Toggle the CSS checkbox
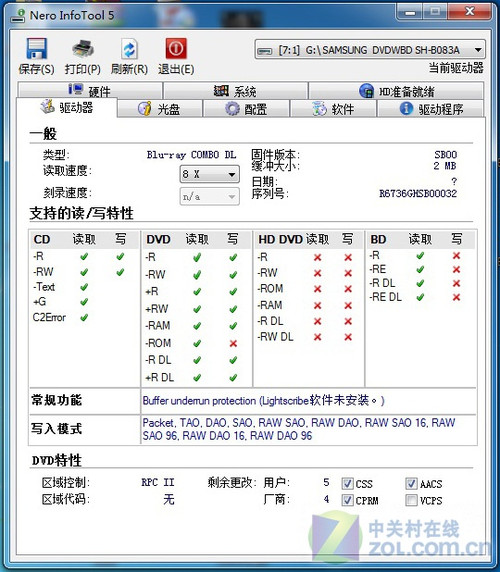The width and height of the screenshot is (500, 572). pos(348,484)
